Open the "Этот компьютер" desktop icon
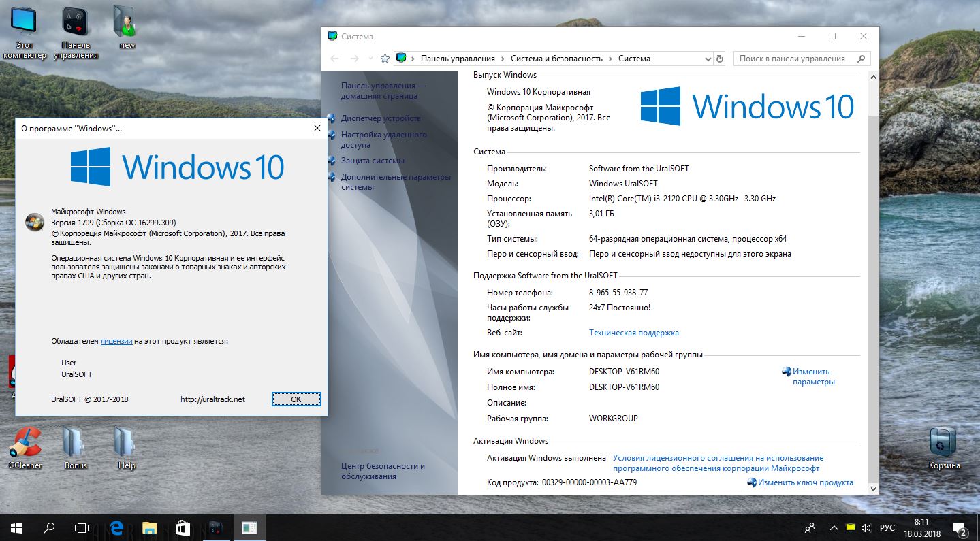Screen dimensions: 980x541 [x=24, y=33]
